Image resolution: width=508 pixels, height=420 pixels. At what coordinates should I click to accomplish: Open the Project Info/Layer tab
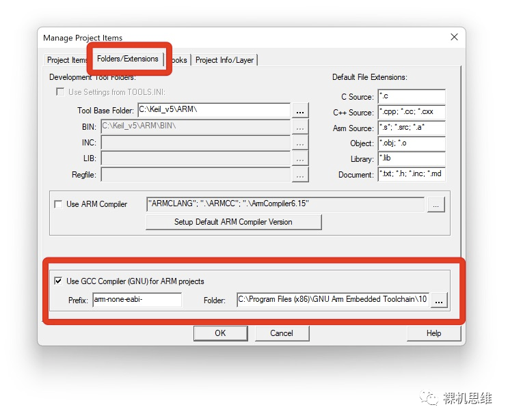(x=224, y=60)
